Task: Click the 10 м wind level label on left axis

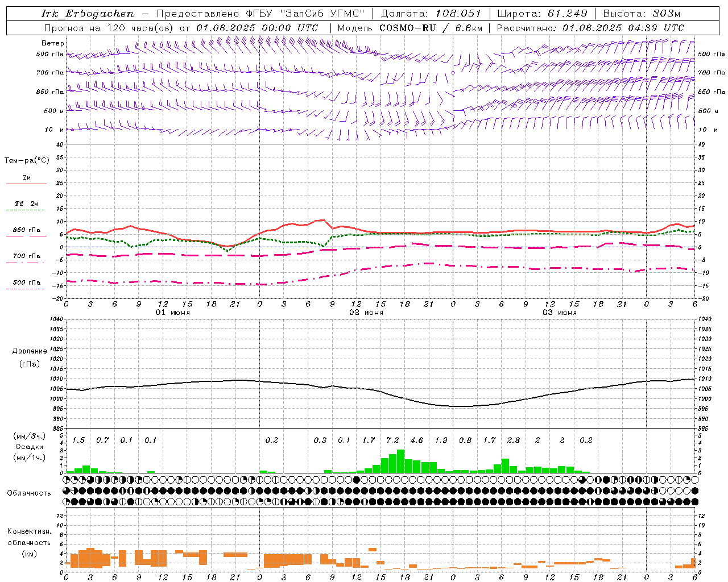Action: [x=55, y=130]
